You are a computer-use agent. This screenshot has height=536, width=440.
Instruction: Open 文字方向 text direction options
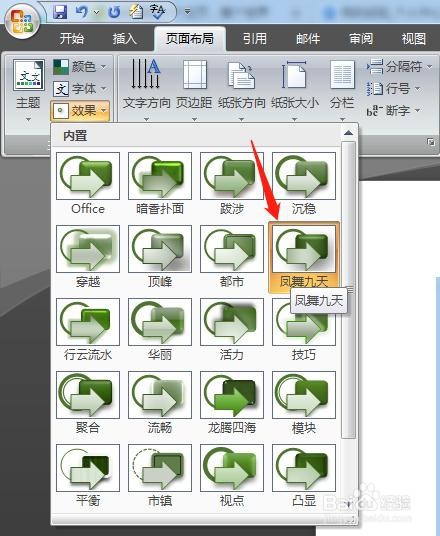point(146,90)
